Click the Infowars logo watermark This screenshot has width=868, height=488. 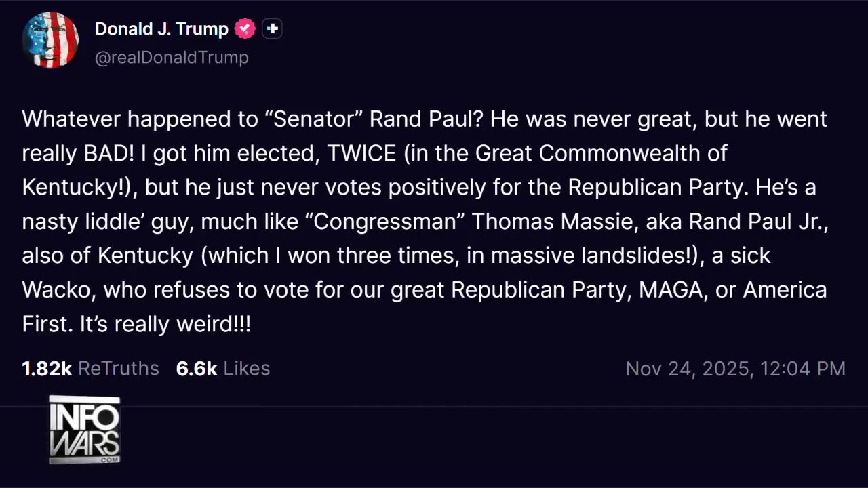click(85, 427)
